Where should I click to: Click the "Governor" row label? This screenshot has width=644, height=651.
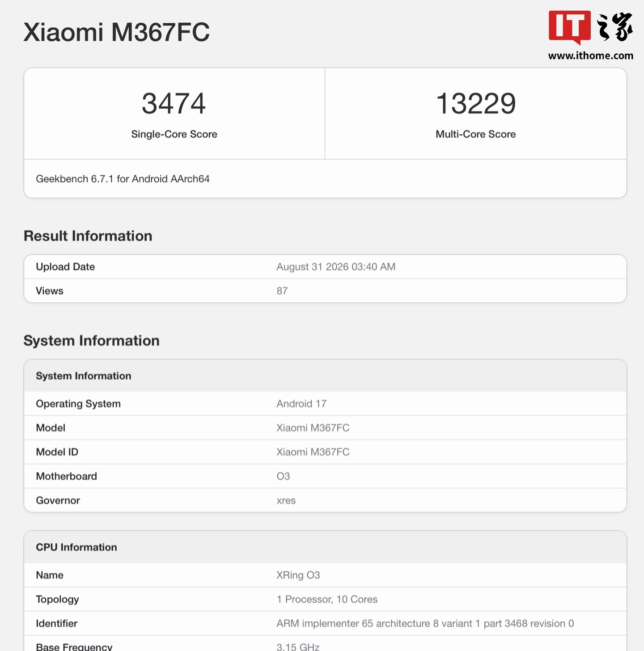[58, 500]
